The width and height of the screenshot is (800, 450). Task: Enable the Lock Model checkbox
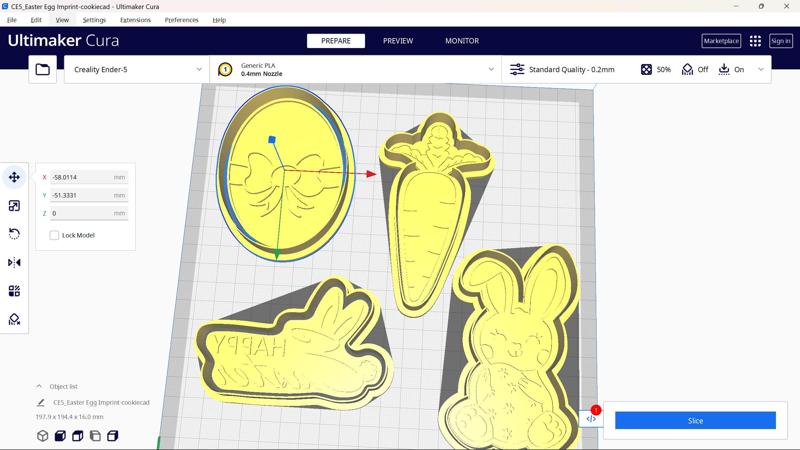point(54,235)
